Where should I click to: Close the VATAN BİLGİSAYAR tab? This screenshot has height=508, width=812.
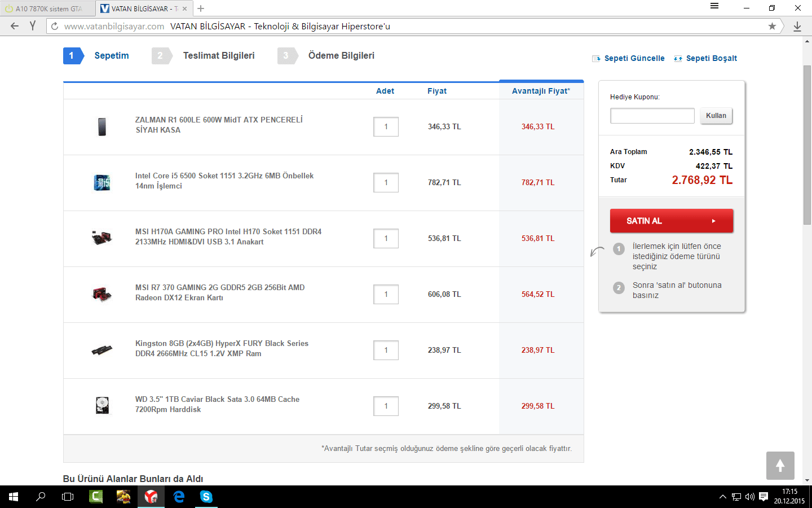[x=184, y=8]
